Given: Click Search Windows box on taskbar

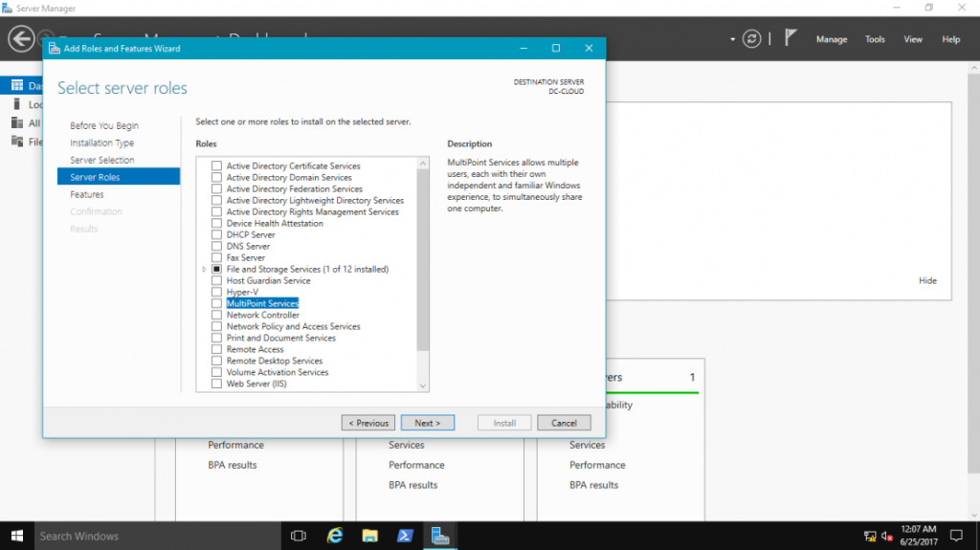Looking at the screenshot, I should pyautogui.click(x=158, y=536).
